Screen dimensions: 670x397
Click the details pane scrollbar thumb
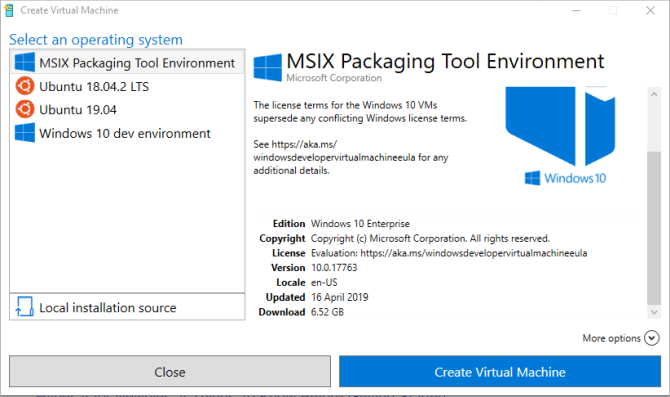654,228
